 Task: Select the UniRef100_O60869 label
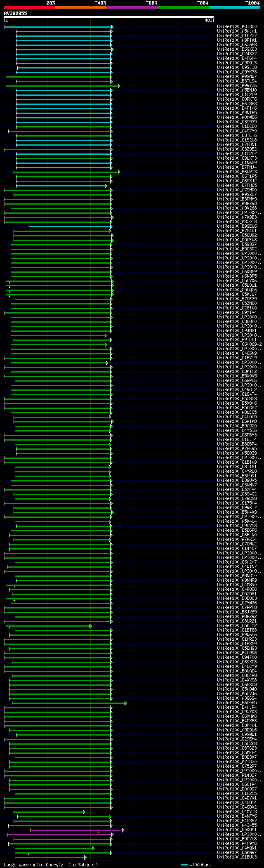[x=237, y=272]
